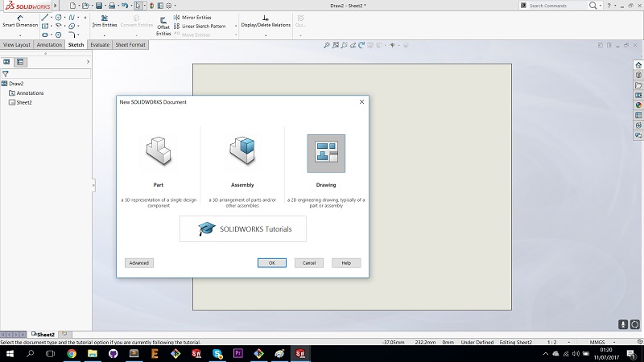The height and width of the screenshot is (362, 644).
Task: Click the Save icon in the title bar
Action: tap(99, 6)
